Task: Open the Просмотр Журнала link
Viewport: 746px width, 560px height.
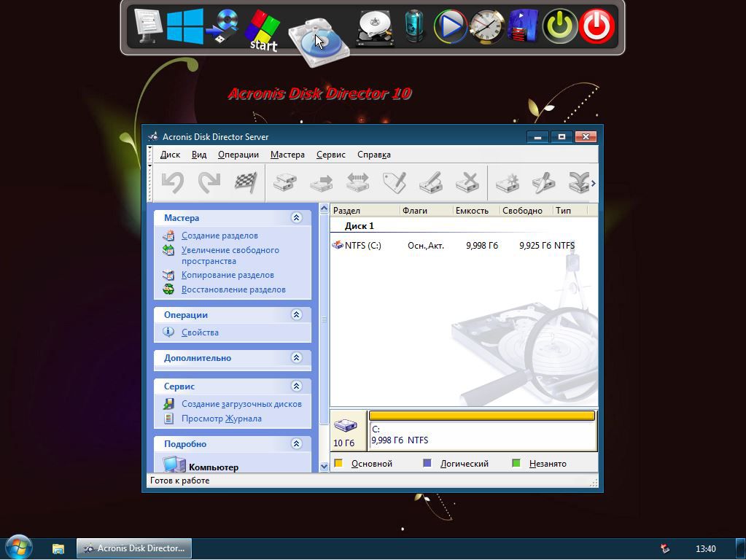Action: click(222, 419)
